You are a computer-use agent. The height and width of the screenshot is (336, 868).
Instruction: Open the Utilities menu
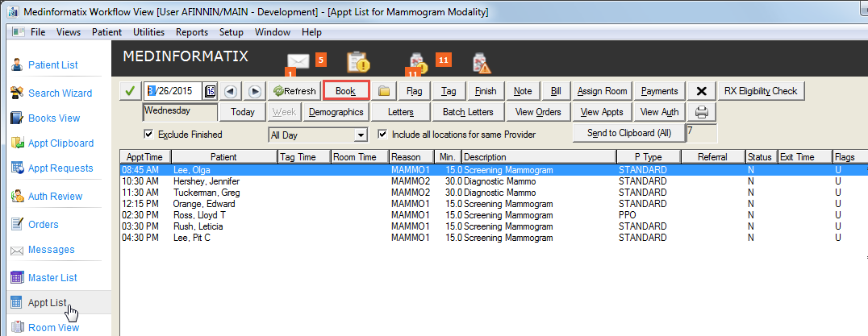(149, 32)
